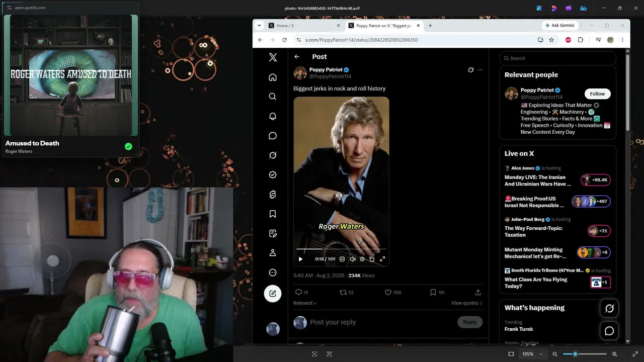Open Grok icon in X left sidebar
The image size is (644, 362).
[273, 155]
